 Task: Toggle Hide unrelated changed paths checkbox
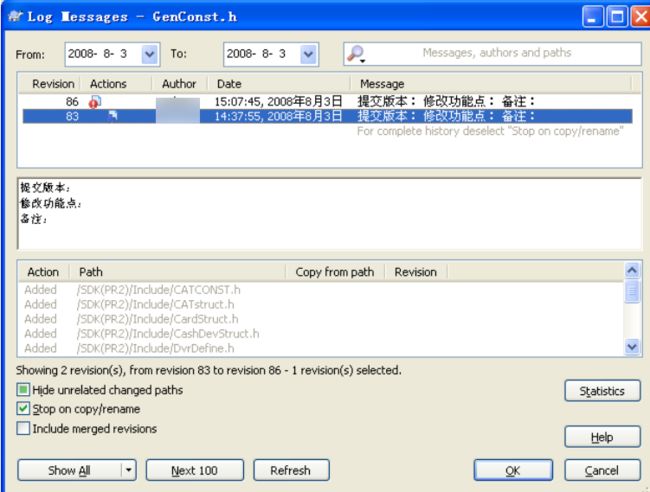23,390
